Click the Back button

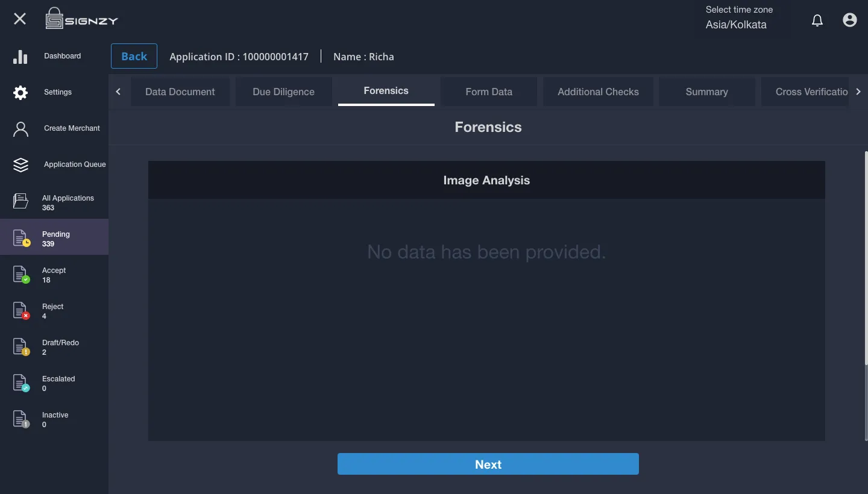click(134, 56)
